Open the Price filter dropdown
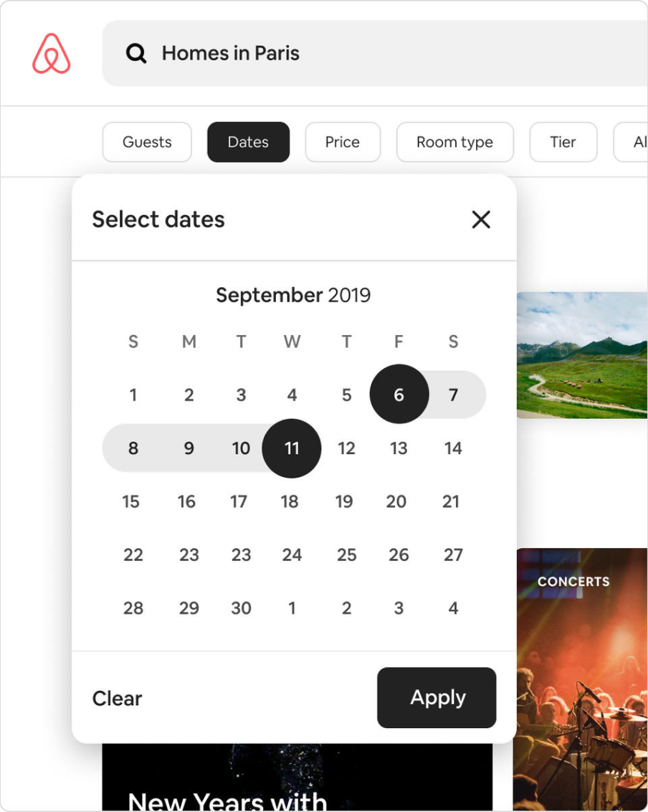 343,142
